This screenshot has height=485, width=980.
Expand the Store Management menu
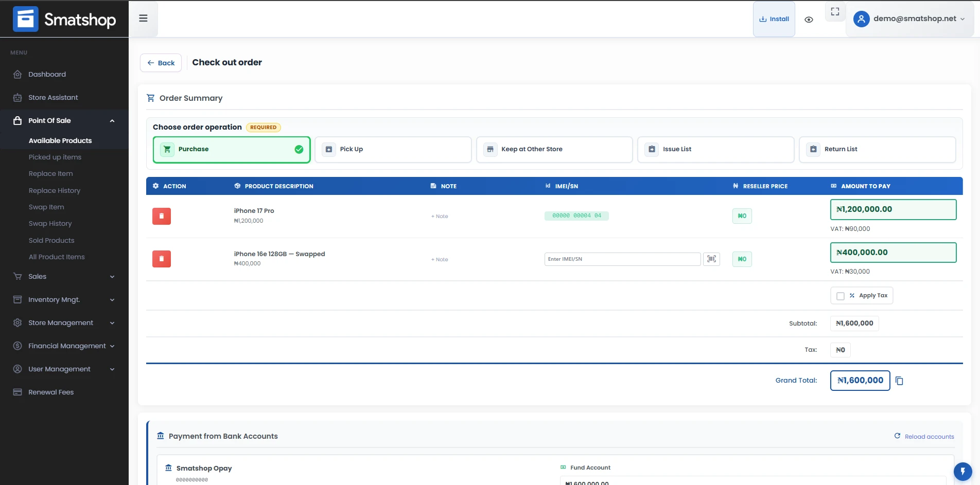click(x=64, y=322)
